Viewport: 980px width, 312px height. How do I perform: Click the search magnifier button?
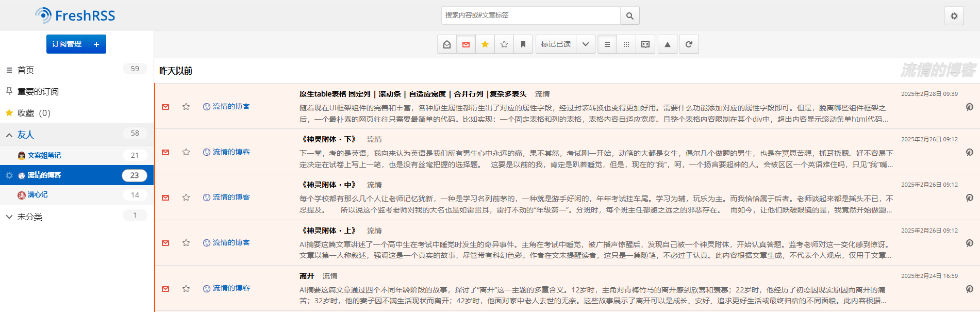click(629, 16)
